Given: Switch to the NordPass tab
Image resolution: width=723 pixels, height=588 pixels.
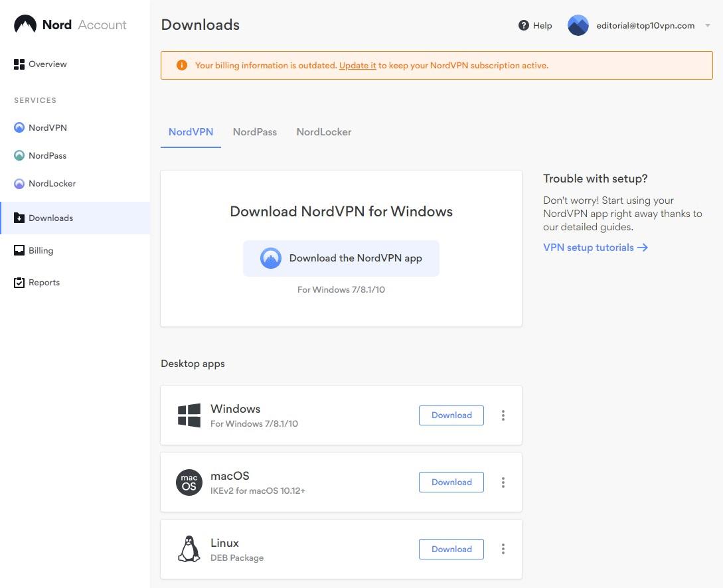Looking at the screenshot, I should (x=254, y=131).
